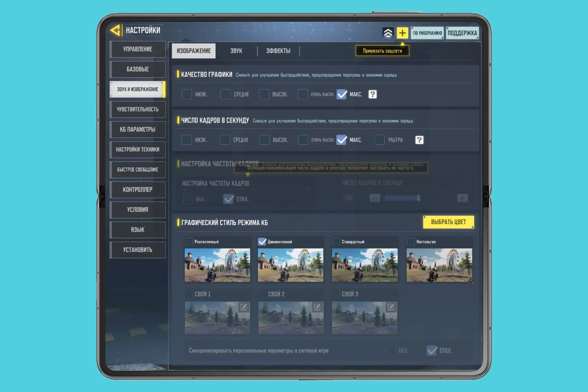
Task: Open the ЧУВСТВИТЕЛЬНОСТЬ settings section
Action: click(x=138, y=109)
